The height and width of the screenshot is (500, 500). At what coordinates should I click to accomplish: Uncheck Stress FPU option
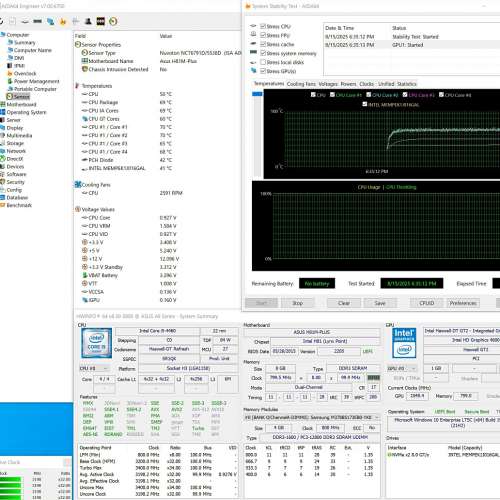click(x=263, y=35)
